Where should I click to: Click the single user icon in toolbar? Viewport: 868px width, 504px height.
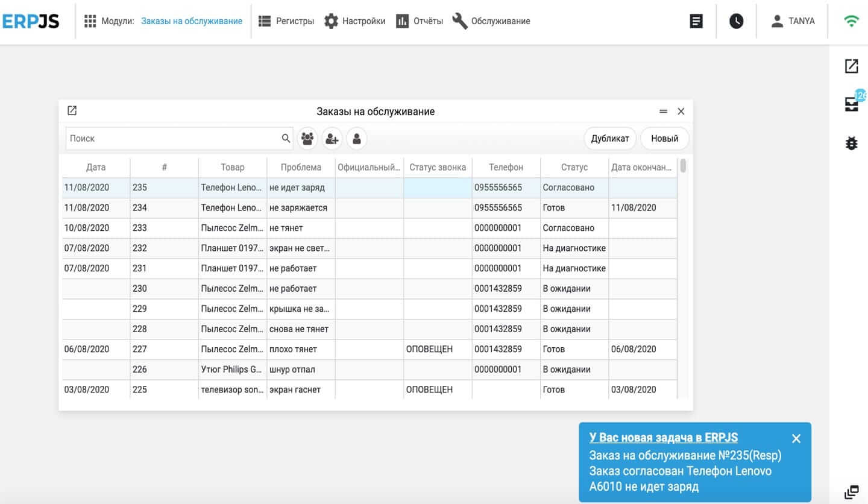357,139
